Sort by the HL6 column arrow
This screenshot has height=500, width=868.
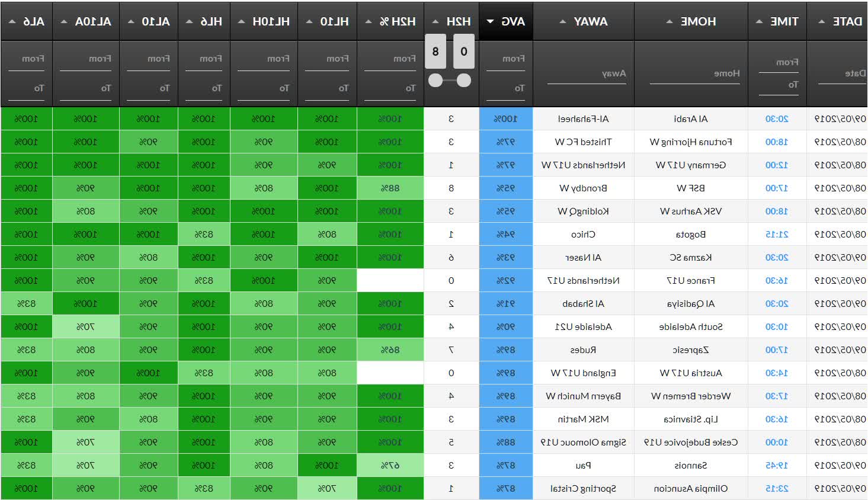(x=189, y=22)
